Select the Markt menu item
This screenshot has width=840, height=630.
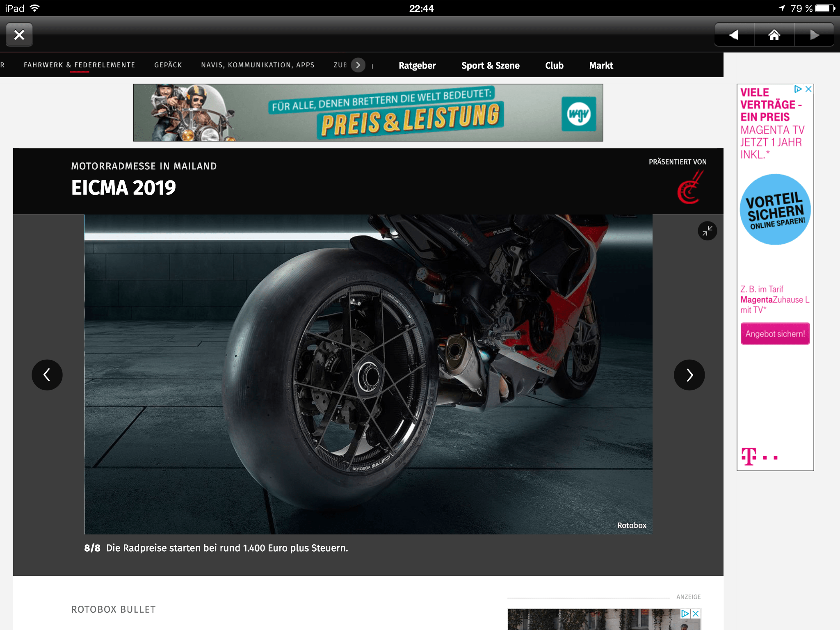pos(601,65)
